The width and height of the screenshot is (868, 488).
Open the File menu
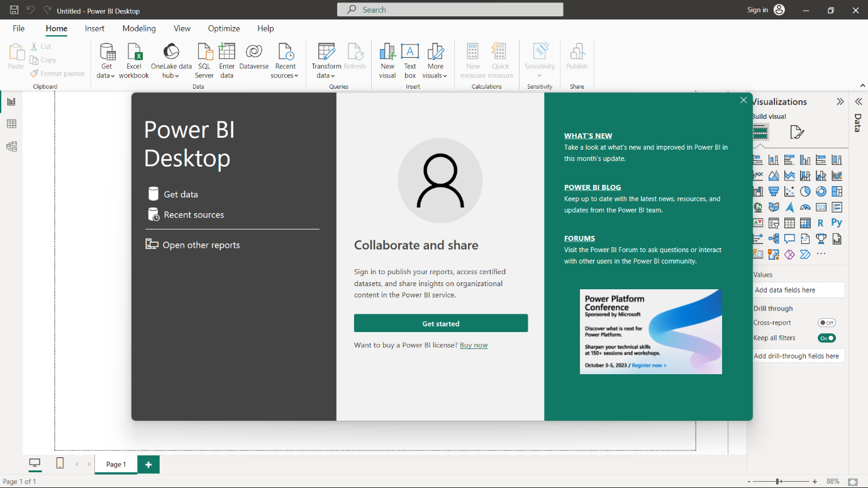19,28
